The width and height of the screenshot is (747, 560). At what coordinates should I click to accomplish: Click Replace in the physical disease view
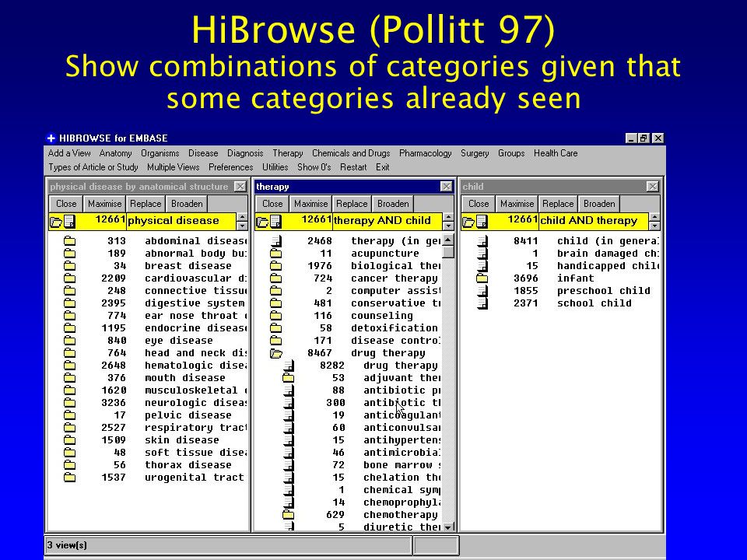click(x=146, y=204)
